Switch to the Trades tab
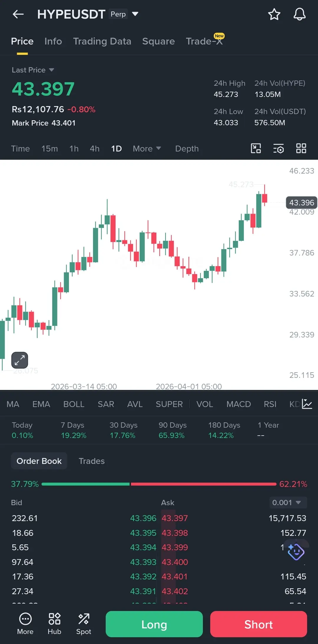 tap(92, 461)
